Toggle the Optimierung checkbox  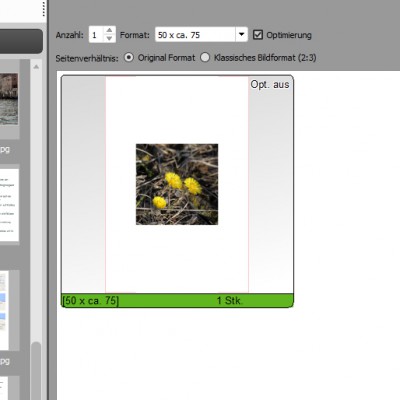tap(258, 35)
